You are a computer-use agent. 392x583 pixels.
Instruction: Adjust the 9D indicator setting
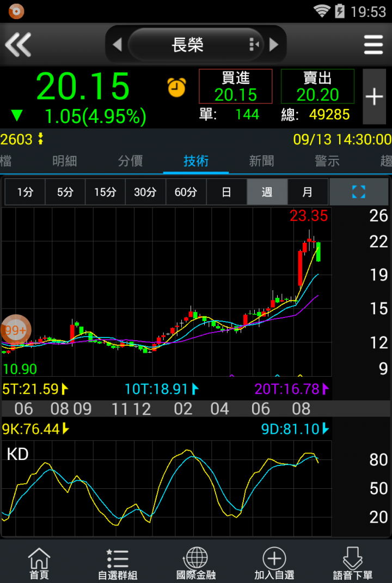pyautogui.click(x=295, y=429)
